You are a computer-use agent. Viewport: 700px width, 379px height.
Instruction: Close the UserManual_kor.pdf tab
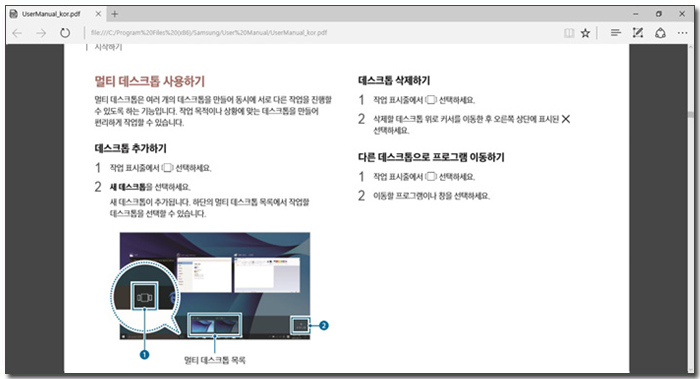tap(98, 14)
